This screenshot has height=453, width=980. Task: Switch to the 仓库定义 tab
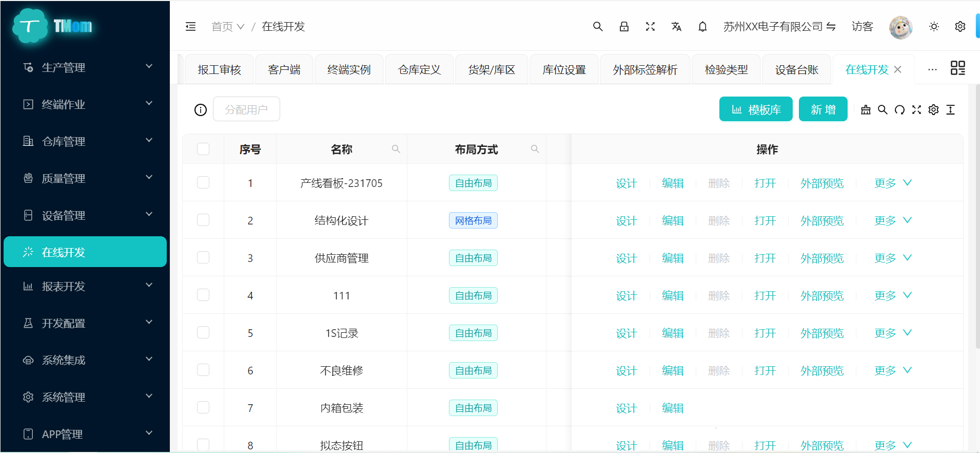point(419,70)
